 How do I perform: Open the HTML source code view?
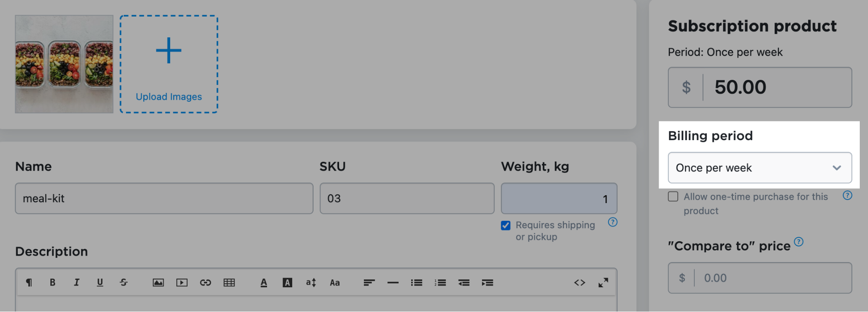point(579,283)
